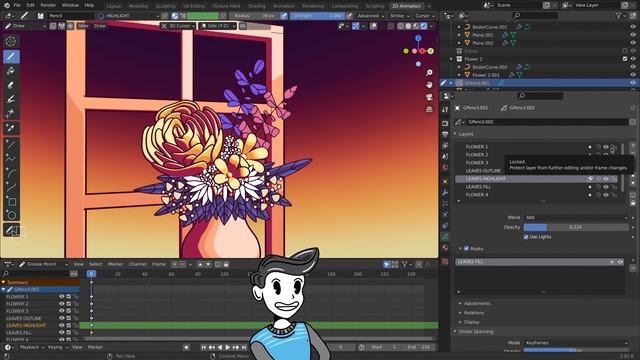
Task: Select the Line tool
Action: [11, 144]
